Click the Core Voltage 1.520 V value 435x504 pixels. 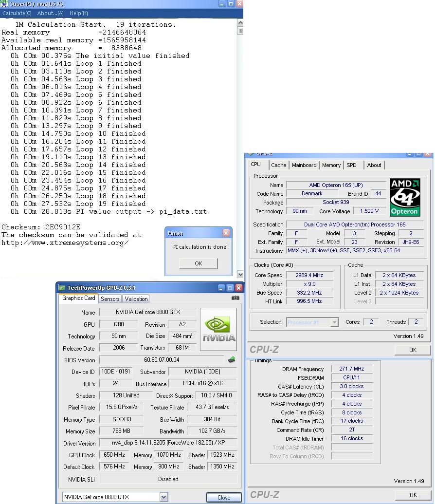pyautogui.click(x=369, y=211)
